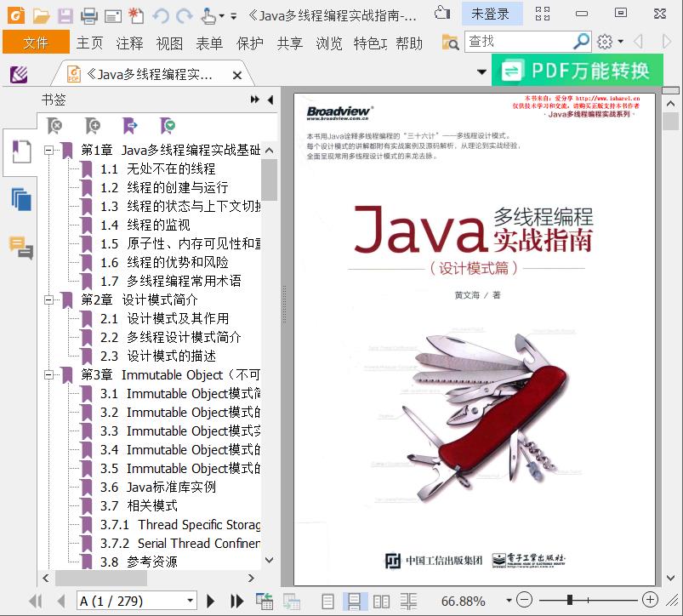
Task: Click the orange Foxit application logo icon
Action: 15,15
